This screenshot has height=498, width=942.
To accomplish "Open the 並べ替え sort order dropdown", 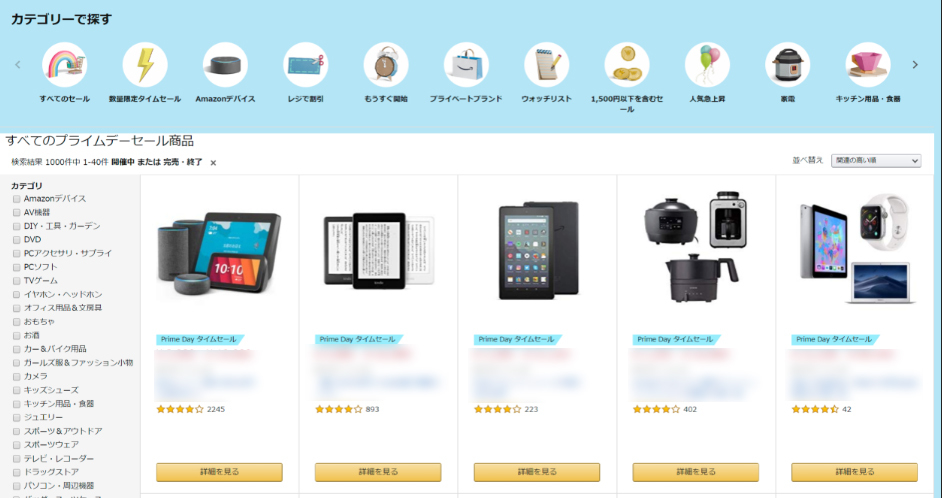I will (x=876, y=160).
